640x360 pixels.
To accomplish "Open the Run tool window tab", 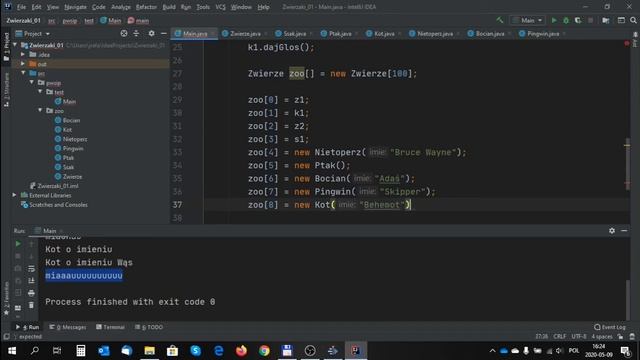I will [x=27, y=327].
